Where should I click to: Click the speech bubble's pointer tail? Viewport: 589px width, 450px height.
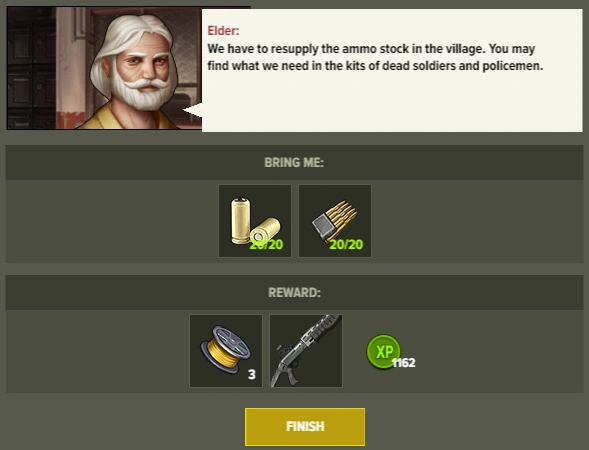pos(192,110)
